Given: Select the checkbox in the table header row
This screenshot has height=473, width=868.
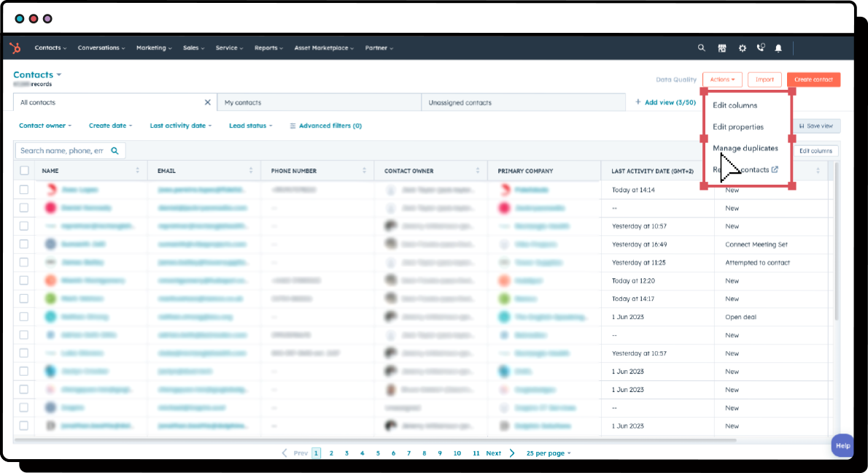Looking at the screenshot, I should click(24, 170).
